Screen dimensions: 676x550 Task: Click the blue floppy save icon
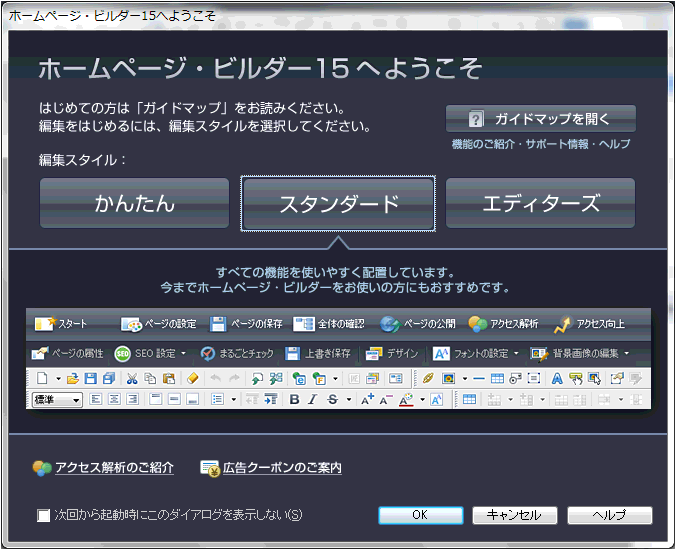[91, 378]
